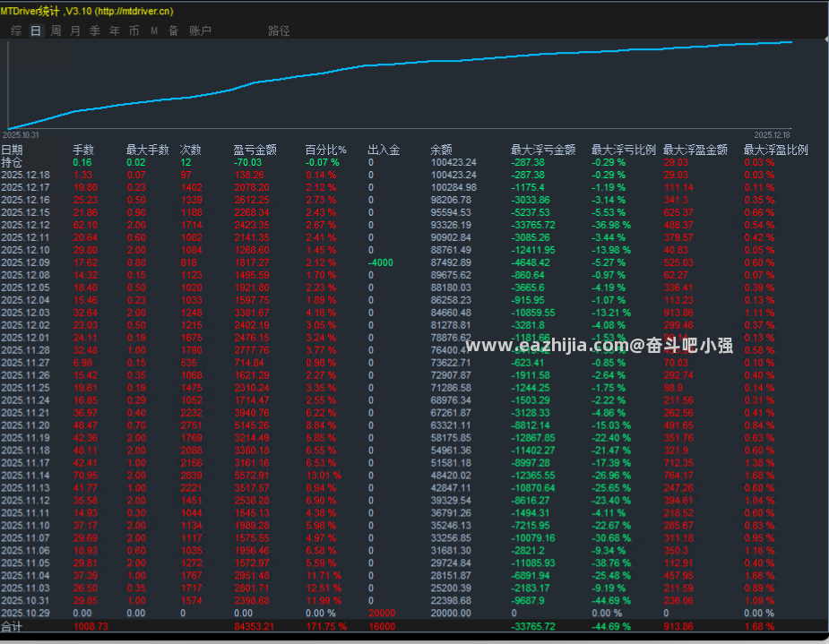Click the 盈亏金额 column header
This screenshot has width=829, height=644.
255,150
